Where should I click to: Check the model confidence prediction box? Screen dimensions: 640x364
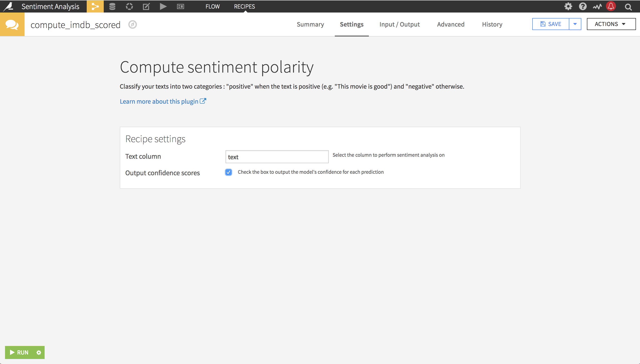[x=229, y=172]
